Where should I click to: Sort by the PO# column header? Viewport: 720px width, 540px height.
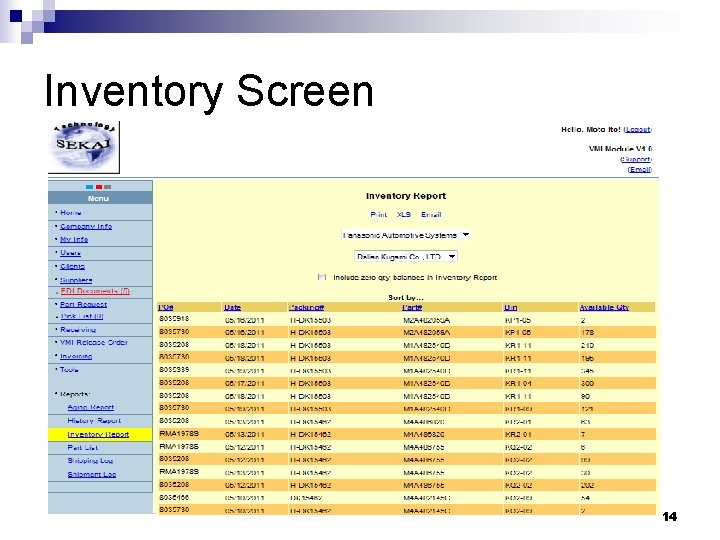coord(166,308)
